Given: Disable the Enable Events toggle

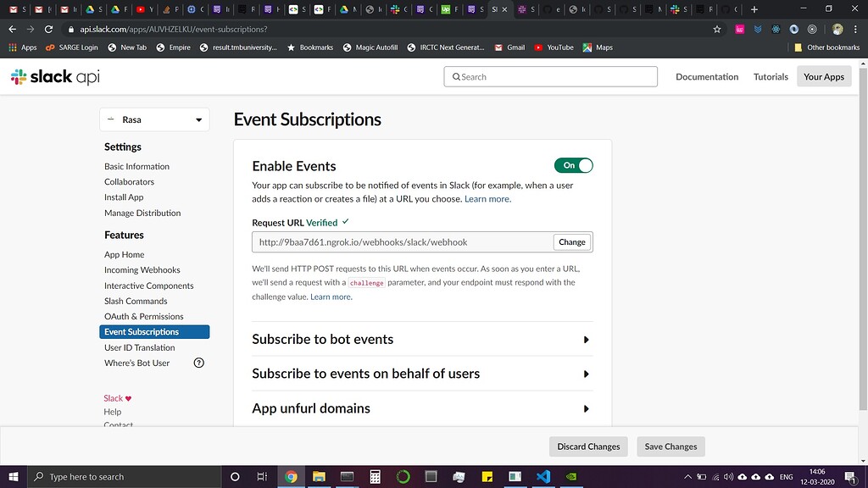Looking at the screenshot, I should (x=574, y=165).
